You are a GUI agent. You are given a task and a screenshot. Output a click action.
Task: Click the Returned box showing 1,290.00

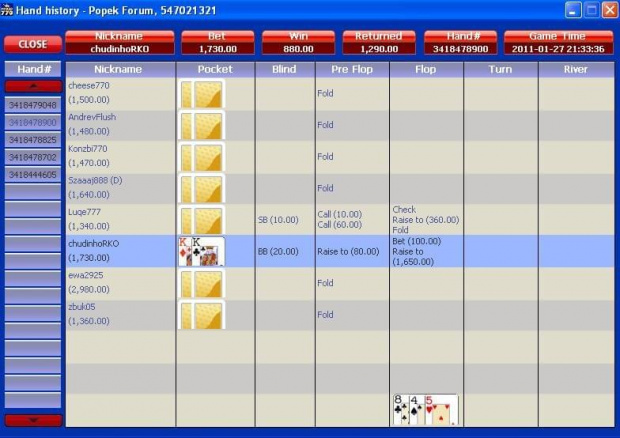379,43
